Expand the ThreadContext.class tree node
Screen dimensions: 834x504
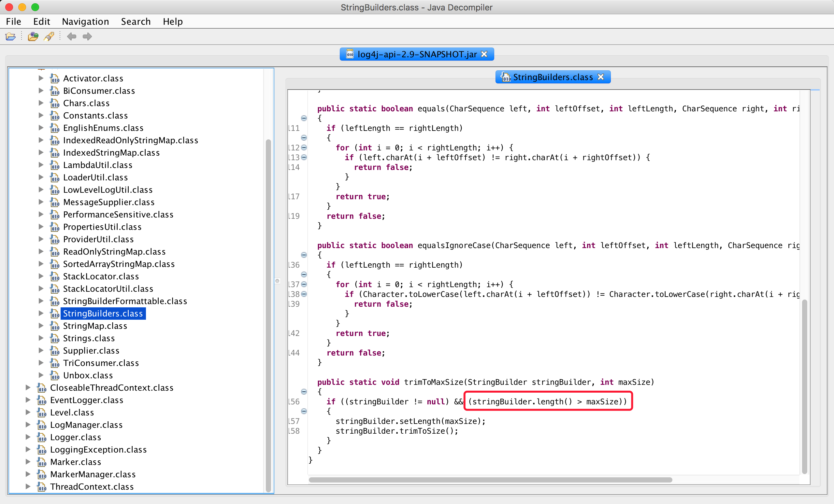[28, 487]
